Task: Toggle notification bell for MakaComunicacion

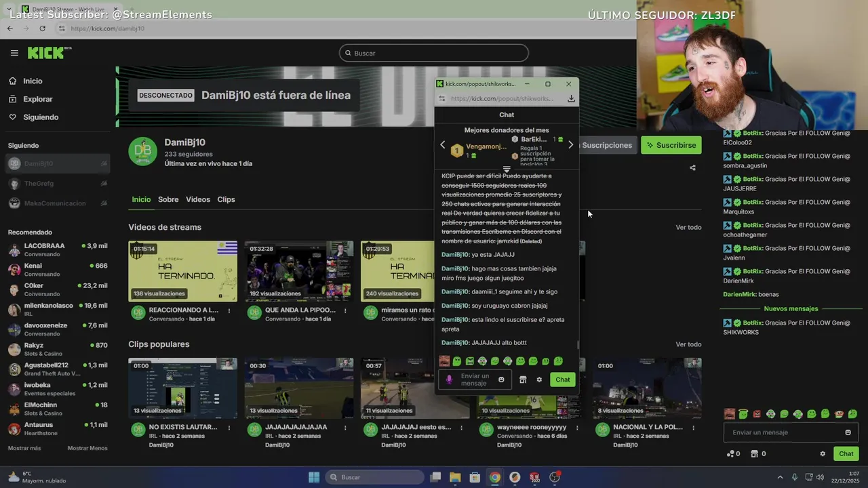Action: click(x=104, y=203)
